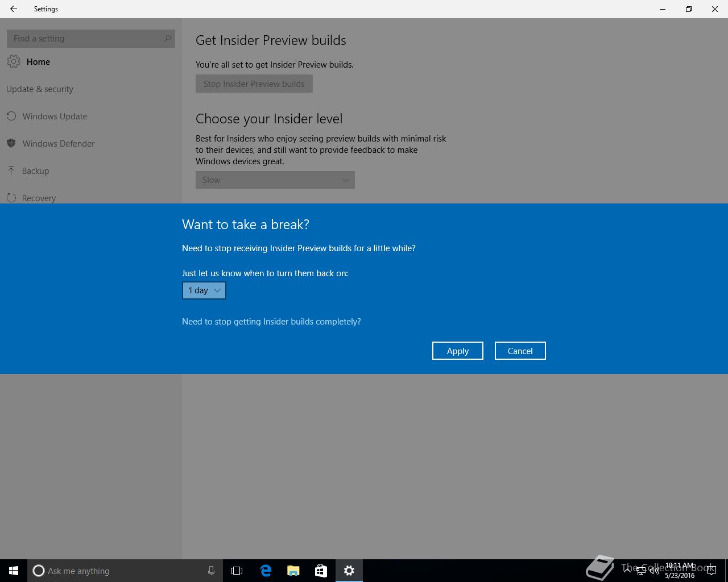Close the Settings window
Image resolution: width=728 pixels, height=582 pixels.
[715, 9]
